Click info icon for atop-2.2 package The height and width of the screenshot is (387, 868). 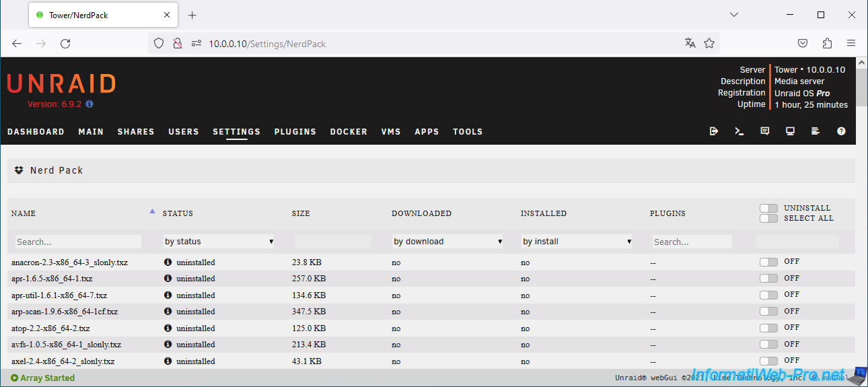168,328
